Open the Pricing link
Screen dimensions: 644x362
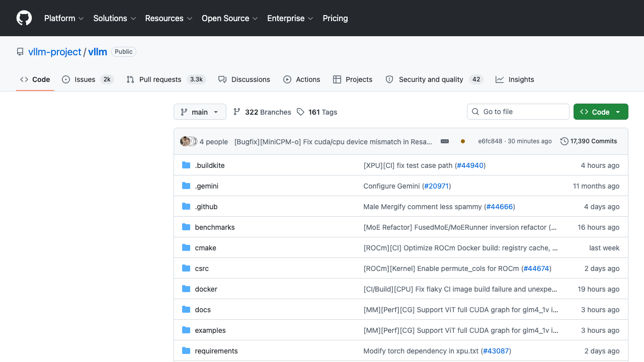coord(335,18)
